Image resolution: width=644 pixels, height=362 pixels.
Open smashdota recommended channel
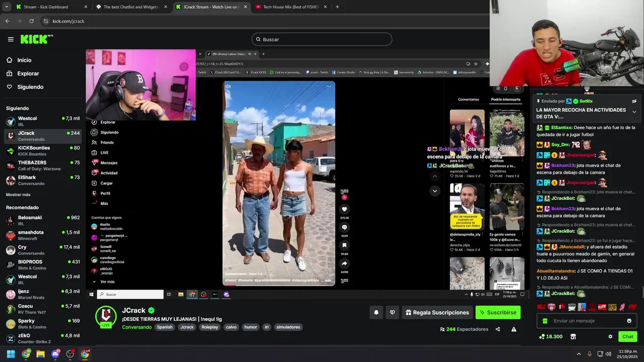click(x=43, y=235)
